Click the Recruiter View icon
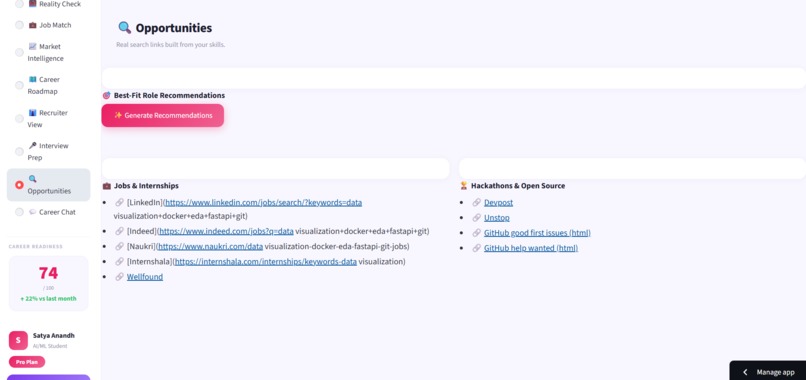Image resolution: width=806 pixels, height=380 pixels. [x=32, y=113]
